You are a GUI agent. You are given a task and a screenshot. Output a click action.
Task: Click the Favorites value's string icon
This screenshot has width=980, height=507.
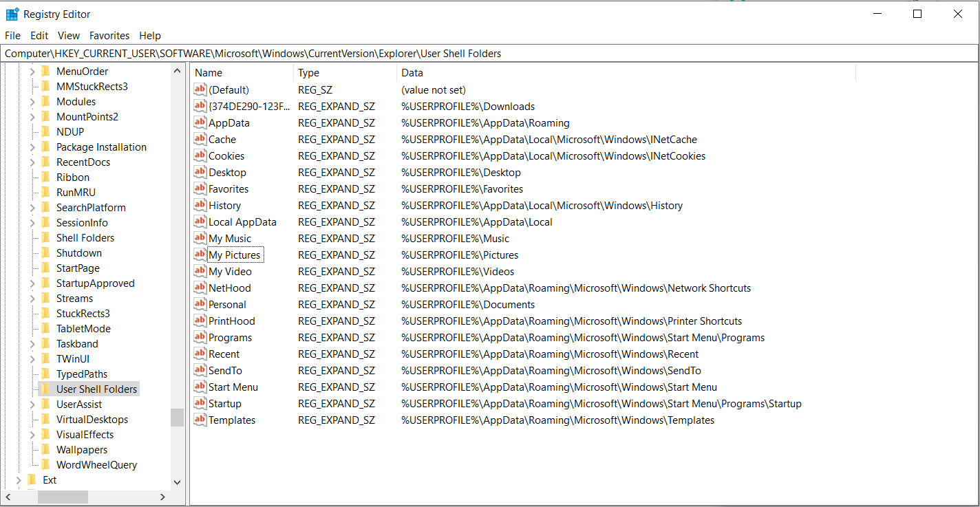pos(200,188)
